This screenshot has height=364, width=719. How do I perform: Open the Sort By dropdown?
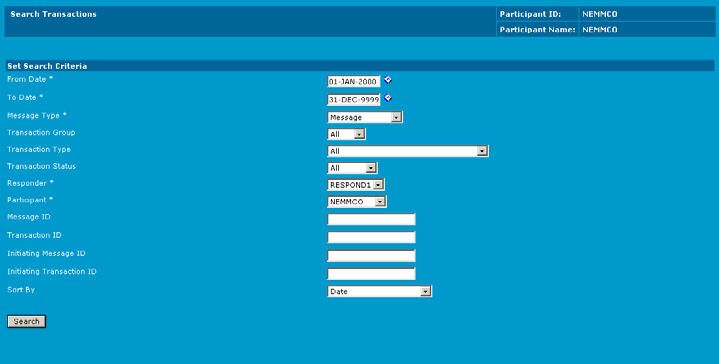click(380, 291)
